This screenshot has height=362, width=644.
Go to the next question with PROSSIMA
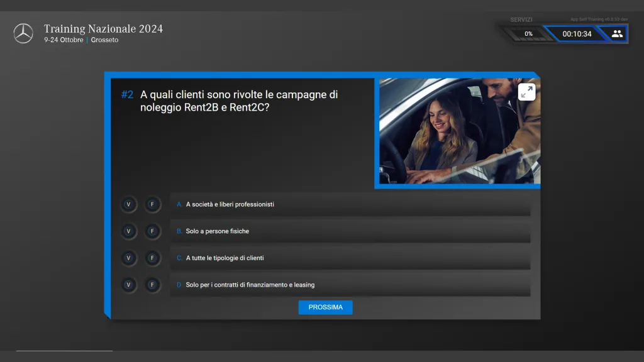point(325,307)
